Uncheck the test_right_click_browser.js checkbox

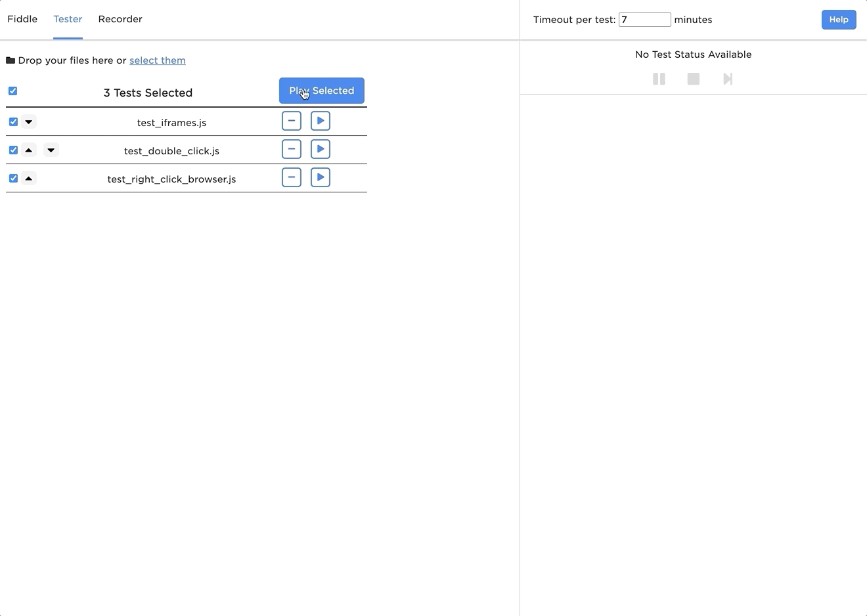[x=13, y=178]
